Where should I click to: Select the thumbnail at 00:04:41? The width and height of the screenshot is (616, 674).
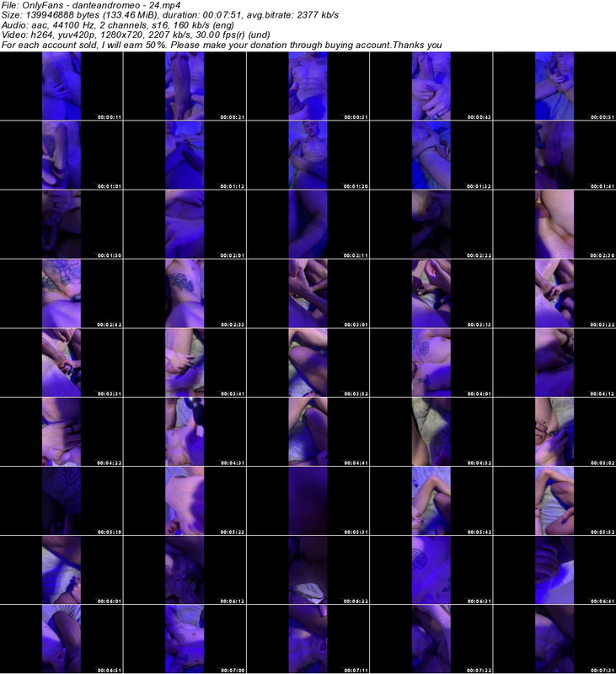pos(308,431)
